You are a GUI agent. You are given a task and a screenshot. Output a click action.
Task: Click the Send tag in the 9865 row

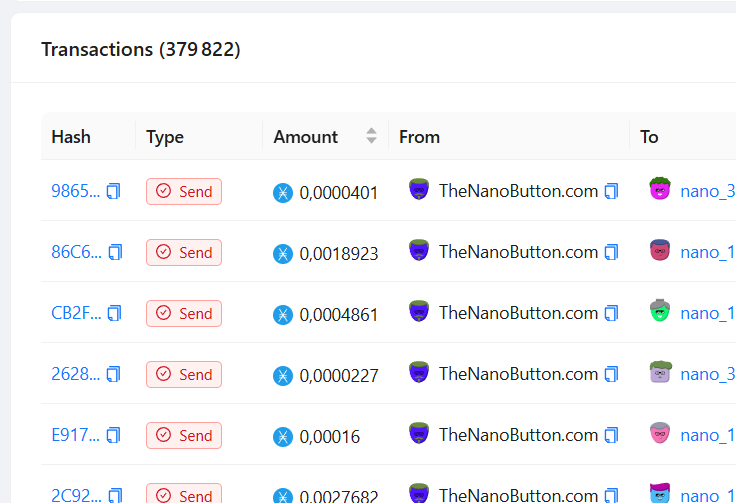[x=184, y=191]
